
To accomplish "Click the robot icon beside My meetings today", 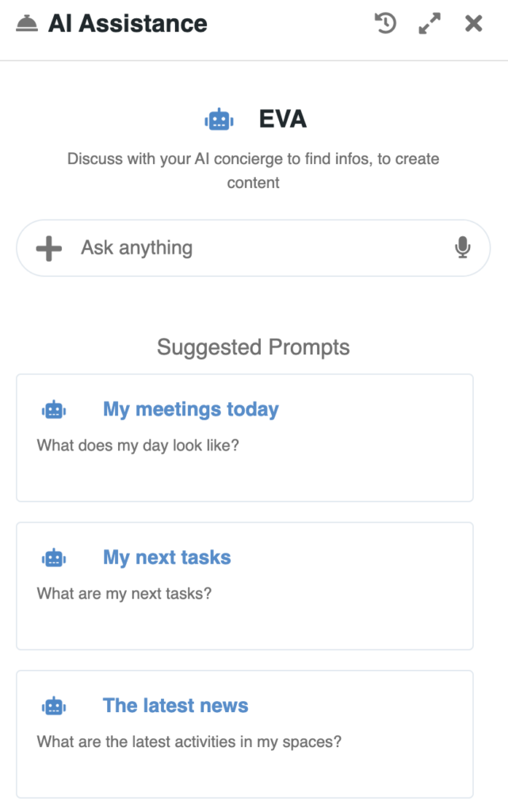I will pos(54,410).
